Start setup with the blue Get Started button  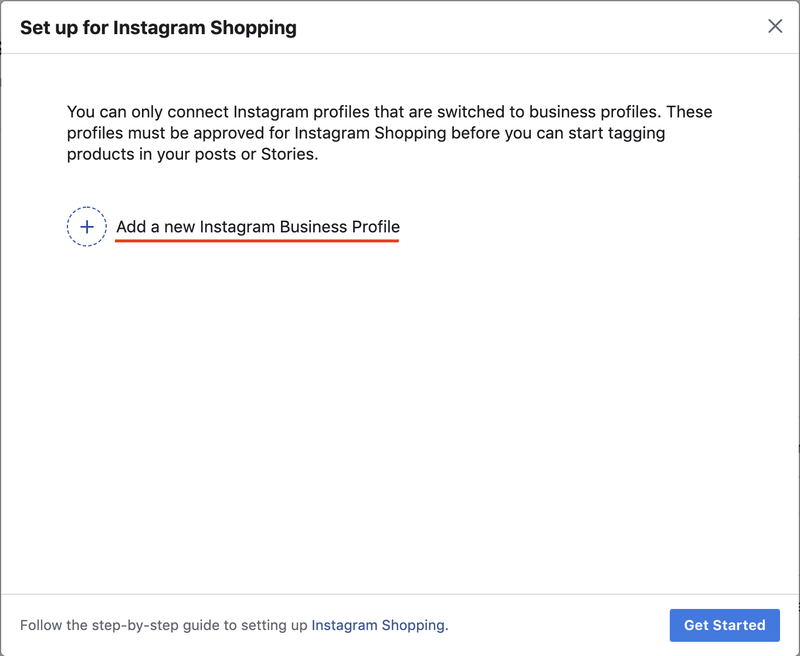[x=724, y=625]
